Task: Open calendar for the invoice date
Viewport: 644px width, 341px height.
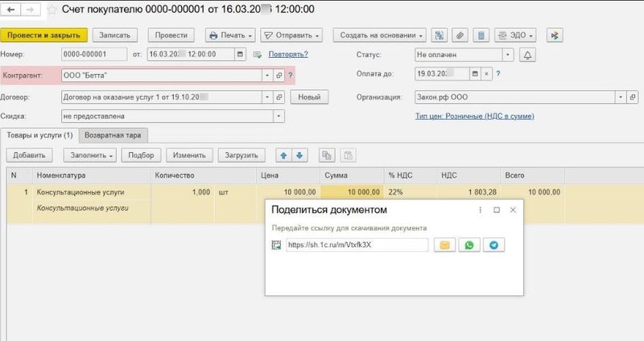Action: pyautogui.click(x=240, y=54)
